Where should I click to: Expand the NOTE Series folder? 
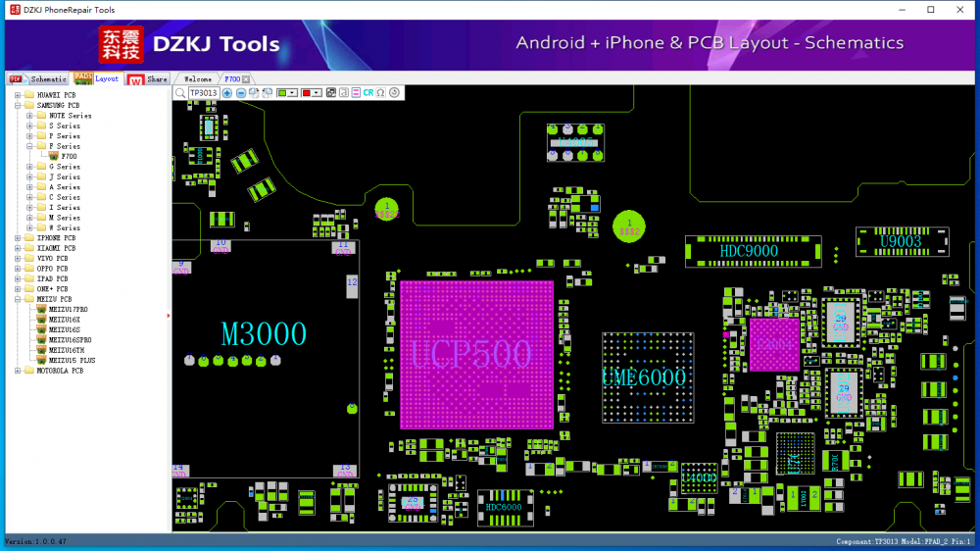point(29,116)
